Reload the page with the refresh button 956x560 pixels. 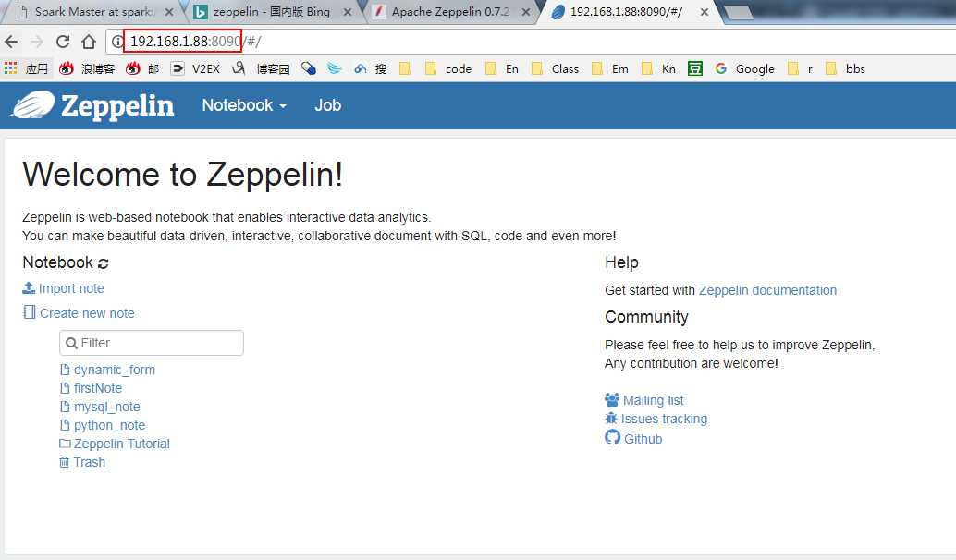(63, 42)
